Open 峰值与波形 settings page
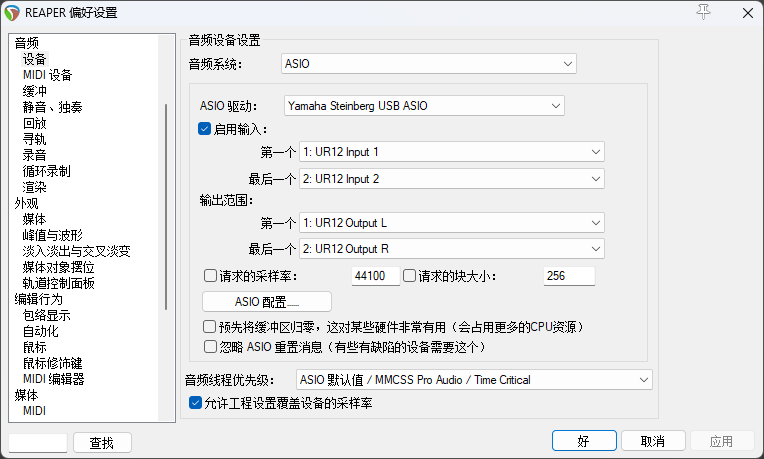764x459 pixels. (52, 235)
